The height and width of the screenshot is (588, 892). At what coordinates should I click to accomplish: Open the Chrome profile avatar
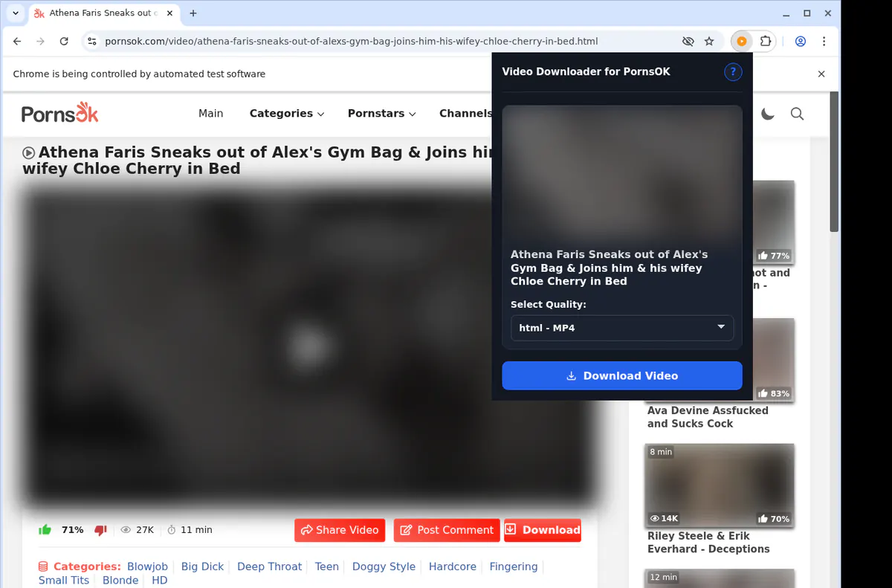click(801, 42)
